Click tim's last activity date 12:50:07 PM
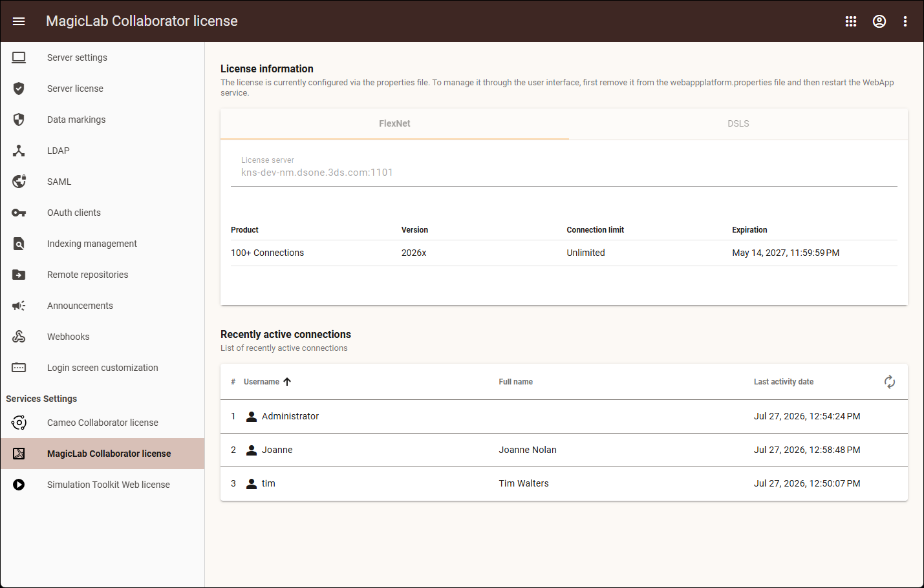Image resolution: width=924 pixels, height=588 pixels. pos(807,484)
